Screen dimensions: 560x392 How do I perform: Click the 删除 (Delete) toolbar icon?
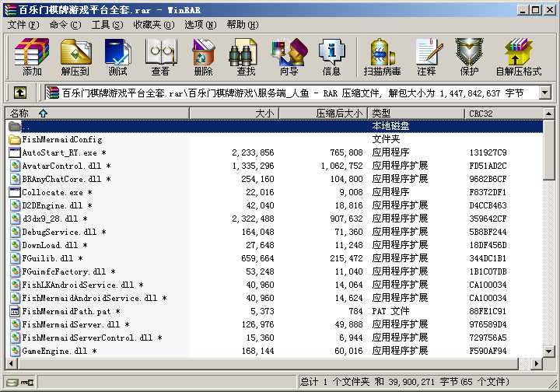coord(203,57)
